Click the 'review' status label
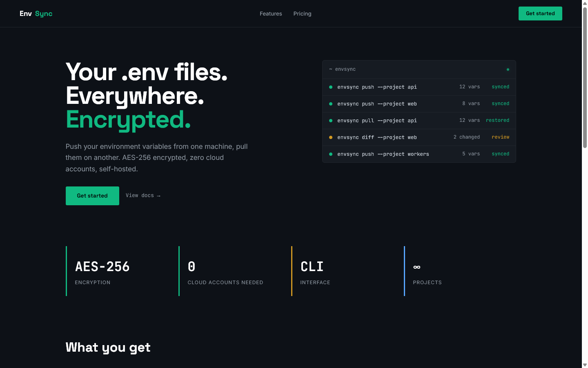The height and width of the screenshot is (368, 588). 501,137
